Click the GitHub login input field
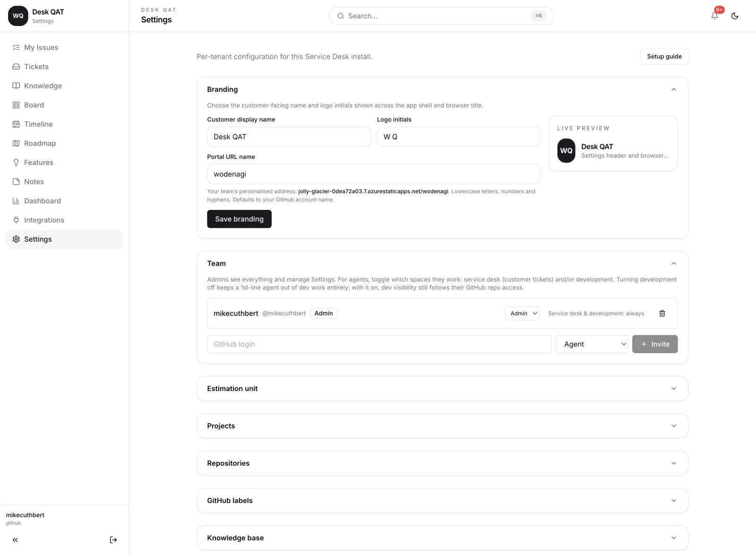This screenshot has width=756, height=555. pyautogui.click(x=379, y=344)
